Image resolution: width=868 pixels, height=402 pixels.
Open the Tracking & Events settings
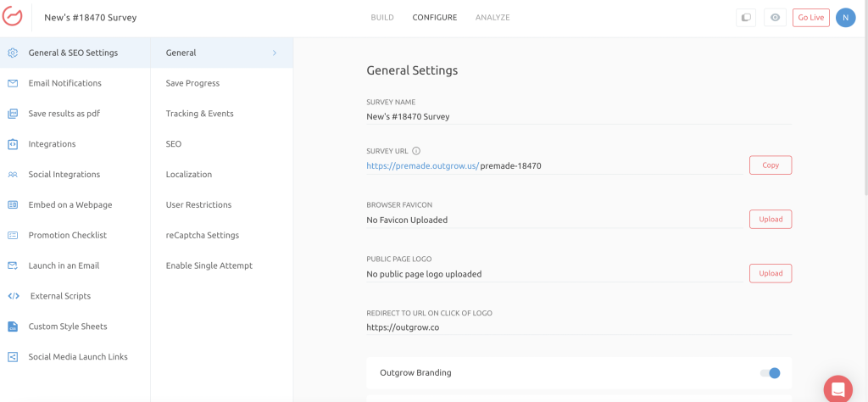(200, 114)
